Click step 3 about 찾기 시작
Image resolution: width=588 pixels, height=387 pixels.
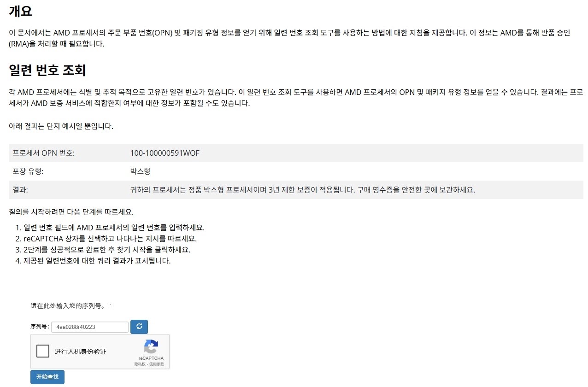click(107, 250)
